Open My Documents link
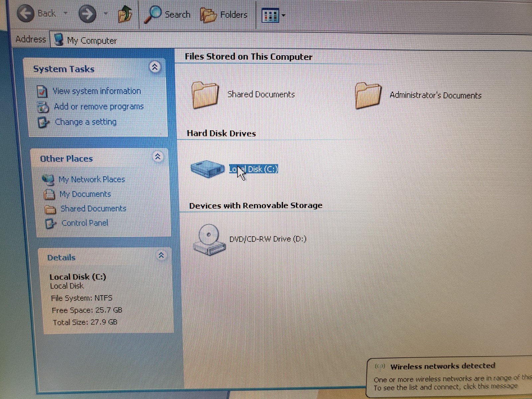Screen dimensions: 532x399 click(85, 194)
